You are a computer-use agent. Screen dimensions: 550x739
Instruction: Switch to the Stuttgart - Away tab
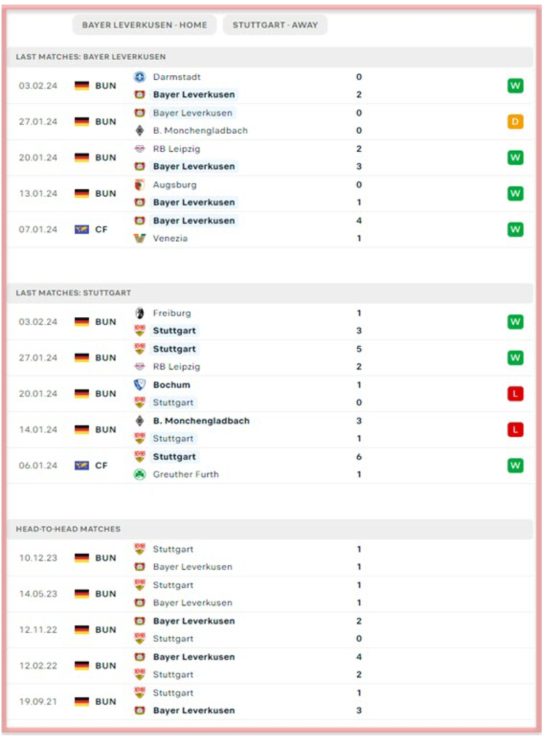(275, 25)
